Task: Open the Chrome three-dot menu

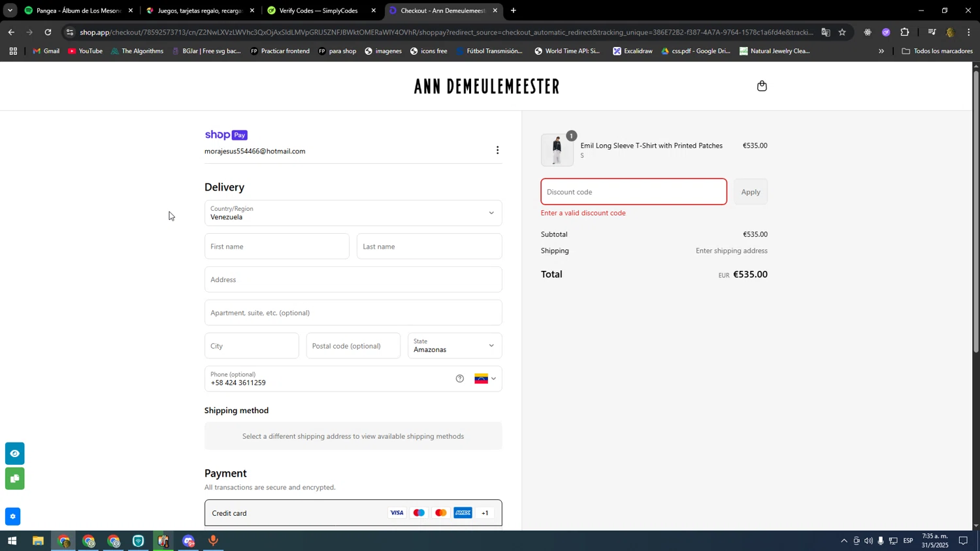Action: point(969,32)
